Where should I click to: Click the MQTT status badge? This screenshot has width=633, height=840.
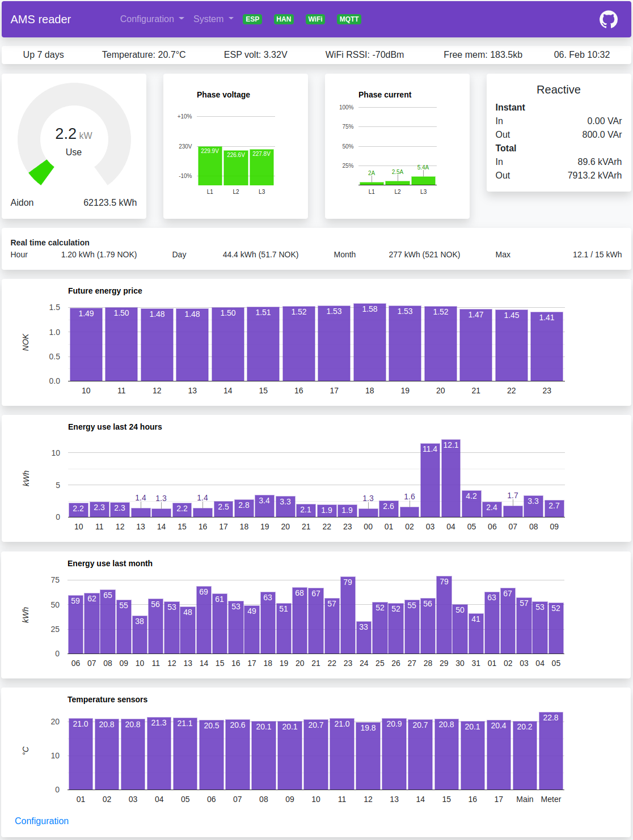point(349,19)
